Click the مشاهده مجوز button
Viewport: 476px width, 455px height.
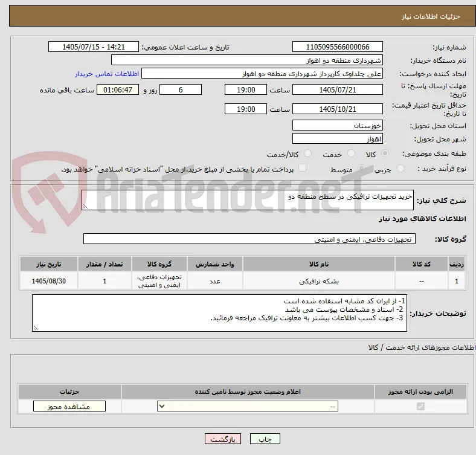coord(69,407)
